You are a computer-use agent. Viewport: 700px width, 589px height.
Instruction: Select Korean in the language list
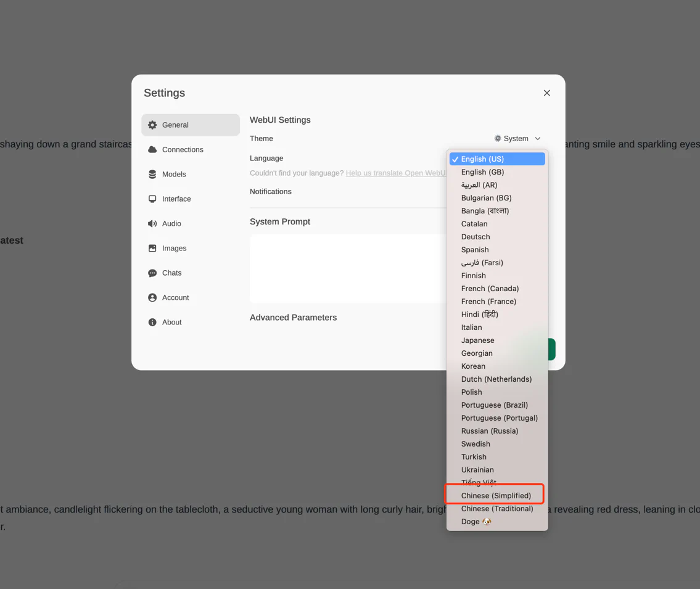473,366
